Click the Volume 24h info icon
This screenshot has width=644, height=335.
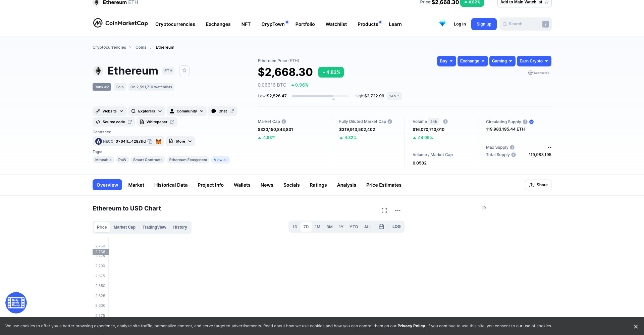445,122
